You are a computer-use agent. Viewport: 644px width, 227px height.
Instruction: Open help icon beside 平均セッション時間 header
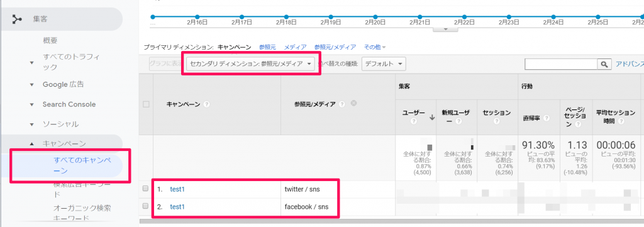click(621, 121)
